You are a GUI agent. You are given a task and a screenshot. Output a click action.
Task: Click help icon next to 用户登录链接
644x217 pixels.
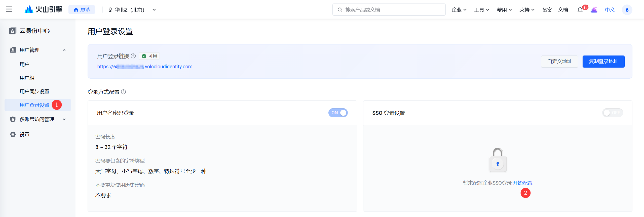[133, 56]
